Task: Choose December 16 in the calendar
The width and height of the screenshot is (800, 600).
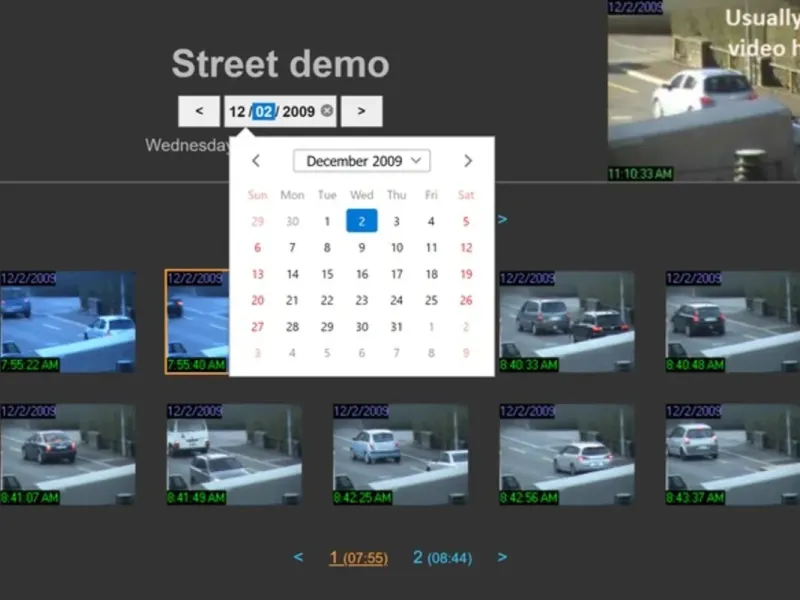Action: [362, 274]
